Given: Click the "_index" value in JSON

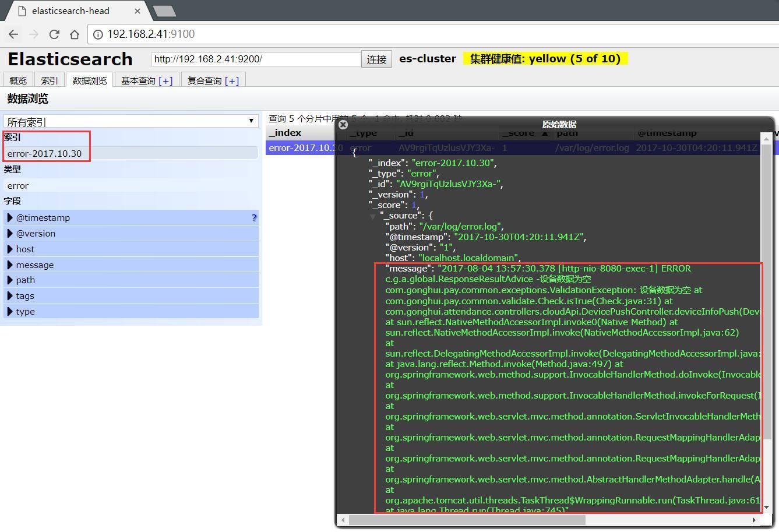Looking at the screenshot, I should 453,163.
